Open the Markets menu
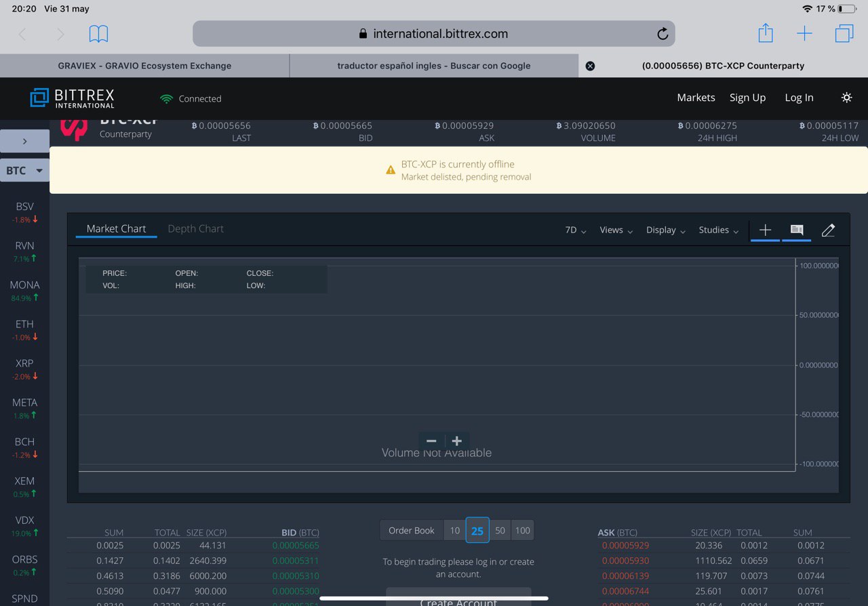This screenshot has width=868, height=606. (696, 98)
